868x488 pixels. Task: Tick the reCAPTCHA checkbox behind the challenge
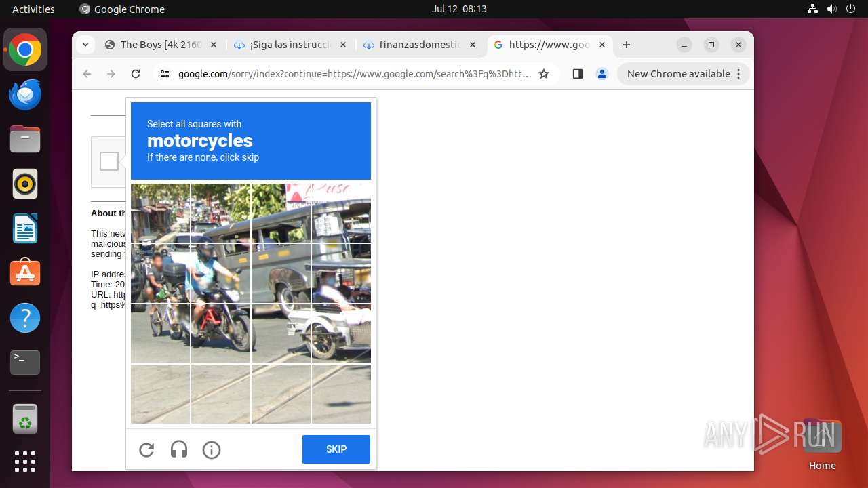[x=109, y=161]
